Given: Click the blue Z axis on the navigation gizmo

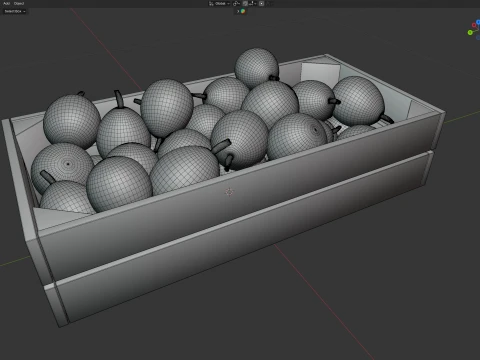Looking at the screenshot, I should pos(478,22).
